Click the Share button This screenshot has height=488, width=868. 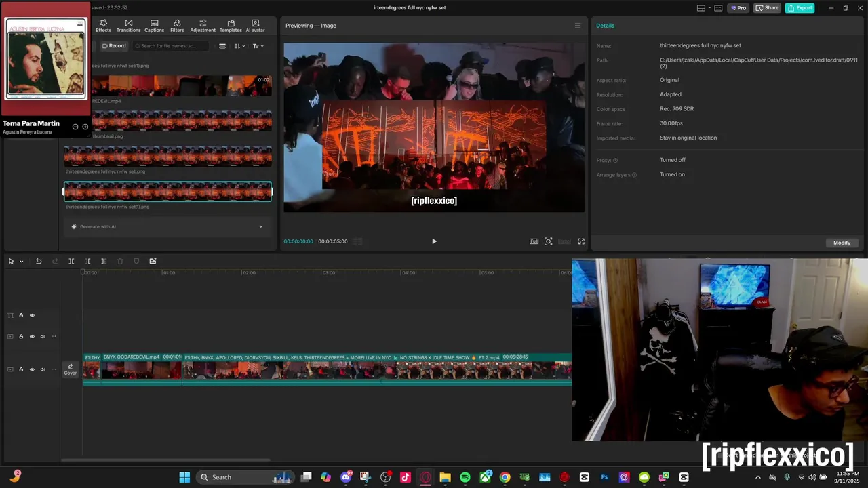[768, 8]
